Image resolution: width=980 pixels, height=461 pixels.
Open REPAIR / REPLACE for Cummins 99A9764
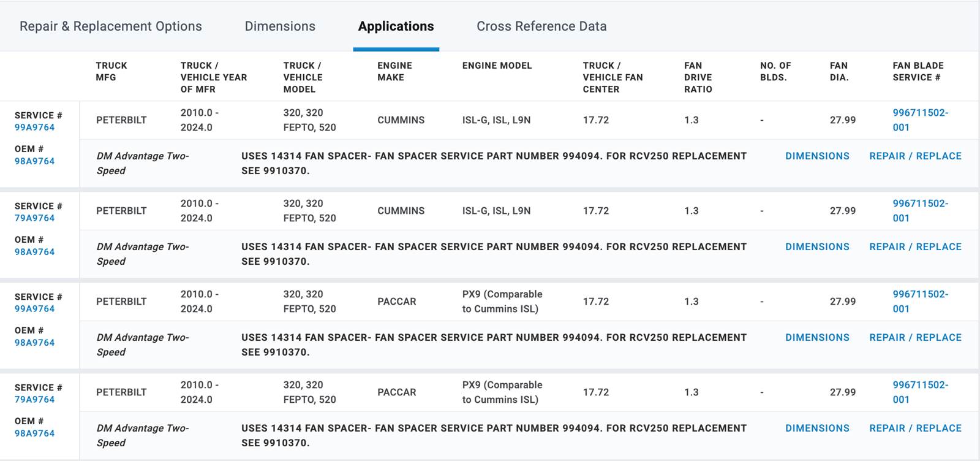(915, 156)
